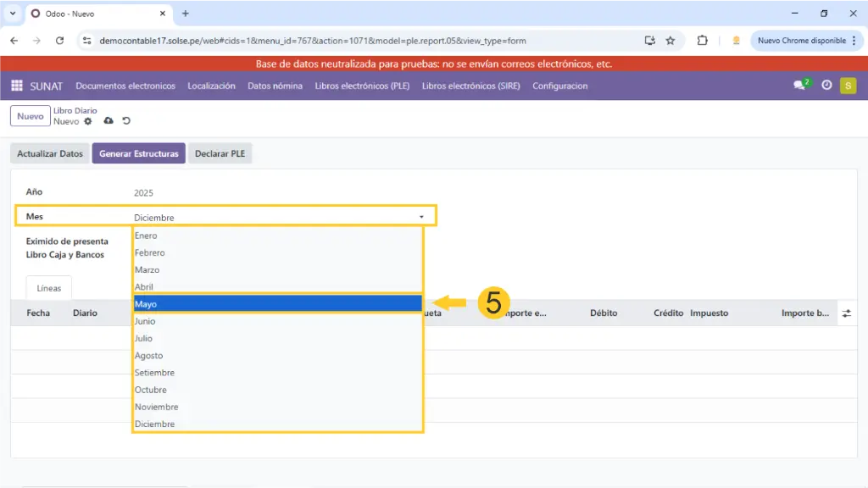Click the gear icon next to Nuevo
This screenshot has width=868, height=488.
click(x=87, y=122)
